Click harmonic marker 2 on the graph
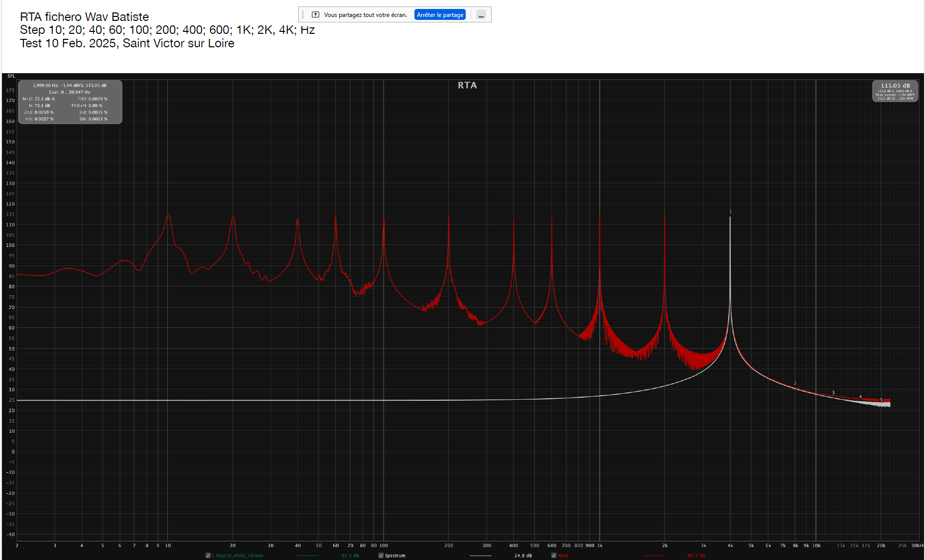 pos(795,383)
